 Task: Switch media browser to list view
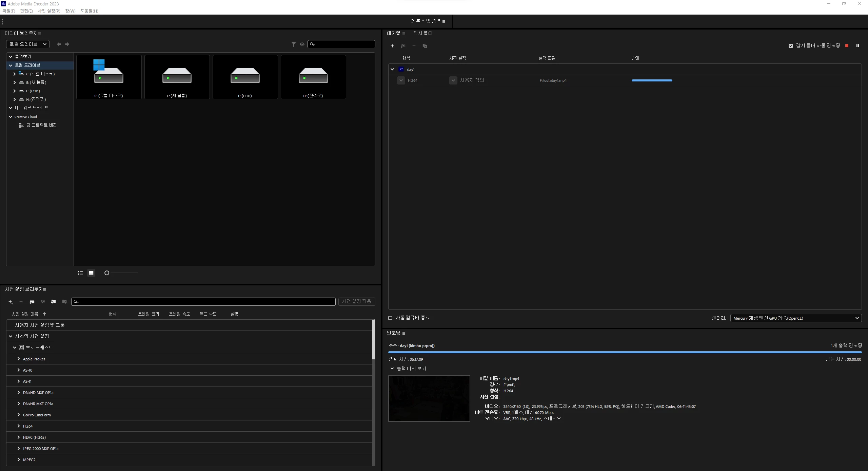pos(80,273)
